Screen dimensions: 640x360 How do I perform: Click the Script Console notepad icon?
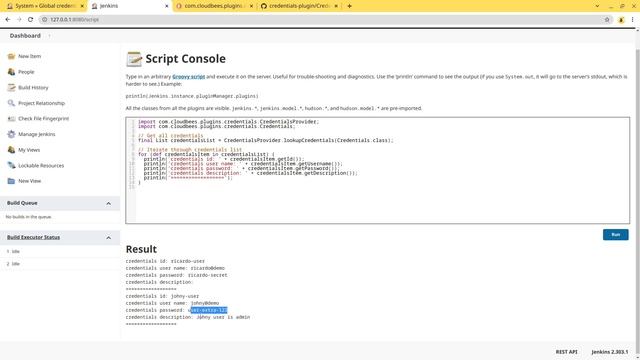pos(134,59)
